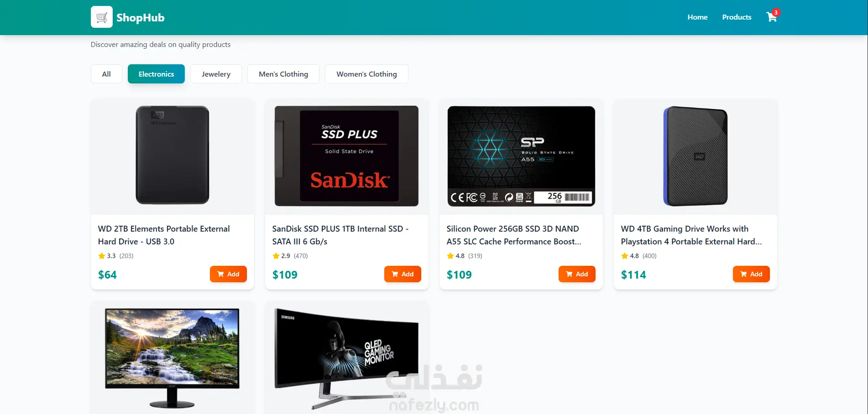868x414 pixels.
Task: Show Men's Clothing category
Action: point(283,74)
